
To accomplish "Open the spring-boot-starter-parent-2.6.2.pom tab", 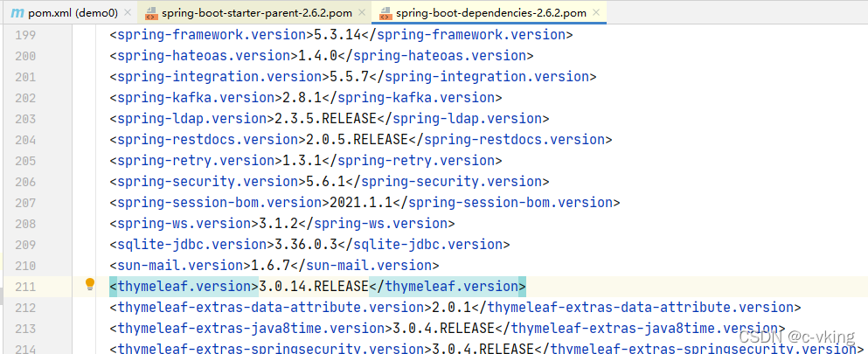I will 254,12.
